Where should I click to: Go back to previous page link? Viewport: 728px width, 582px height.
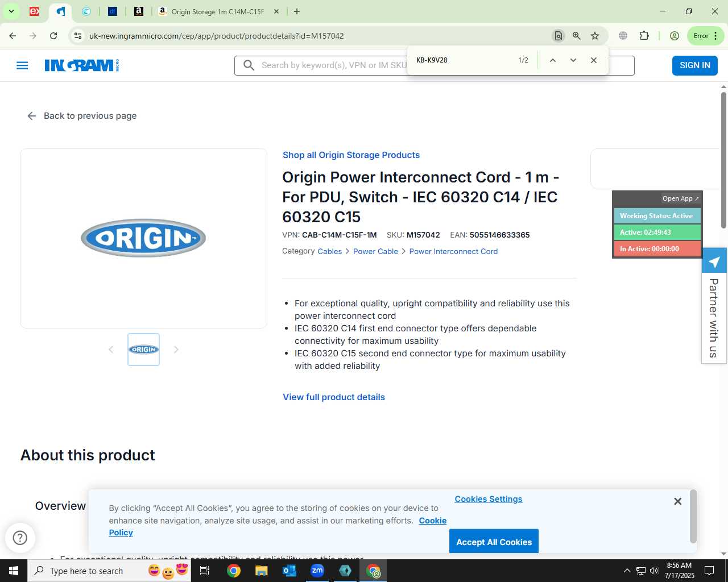pos(82,116)
